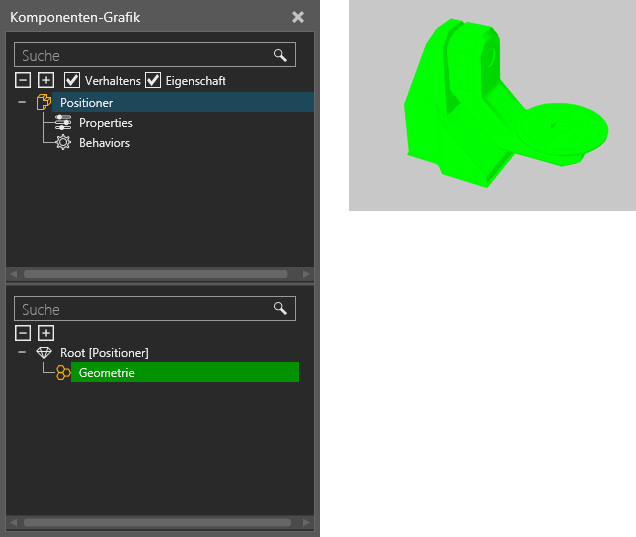
Task: Expand all nodes in lower tree
Action: (46, 333)
